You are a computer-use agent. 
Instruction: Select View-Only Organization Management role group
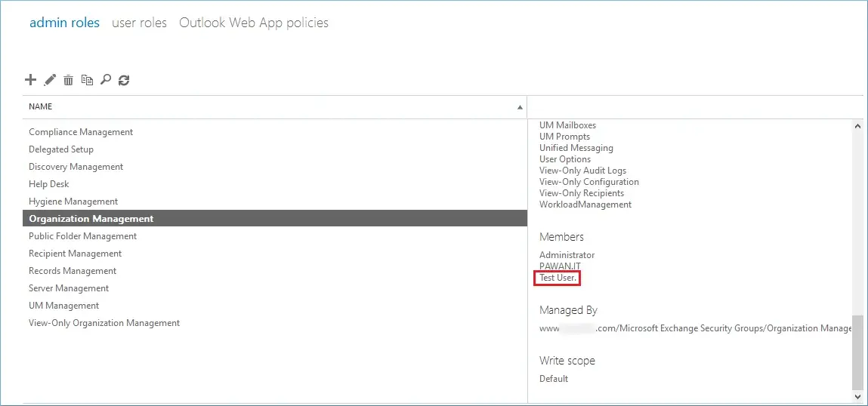[x=275, y=323]
